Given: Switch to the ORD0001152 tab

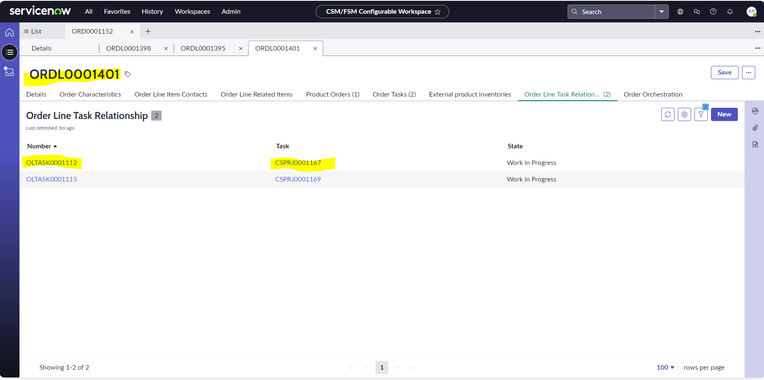Looking at the screenshot, I should (93, 31).
